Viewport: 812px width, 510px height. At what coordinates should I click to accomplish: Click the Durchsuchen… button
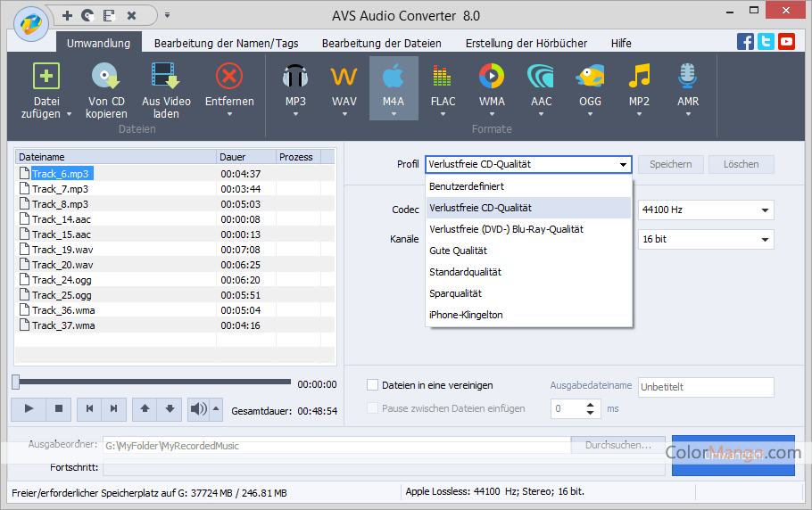[x=618, y=445]
